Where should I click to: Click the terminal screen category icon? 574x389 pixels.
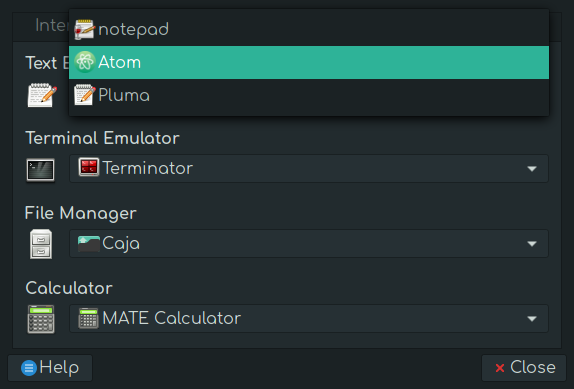coord(41,170)
